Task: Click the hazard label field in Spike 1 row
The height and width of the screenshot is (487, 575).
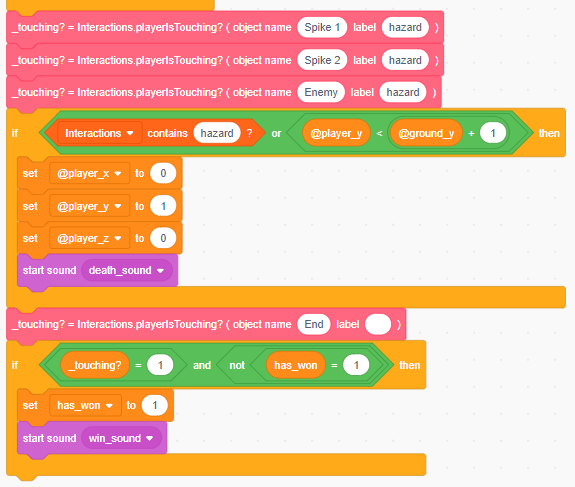Action: pyautogui.click(x=405, y=27)
